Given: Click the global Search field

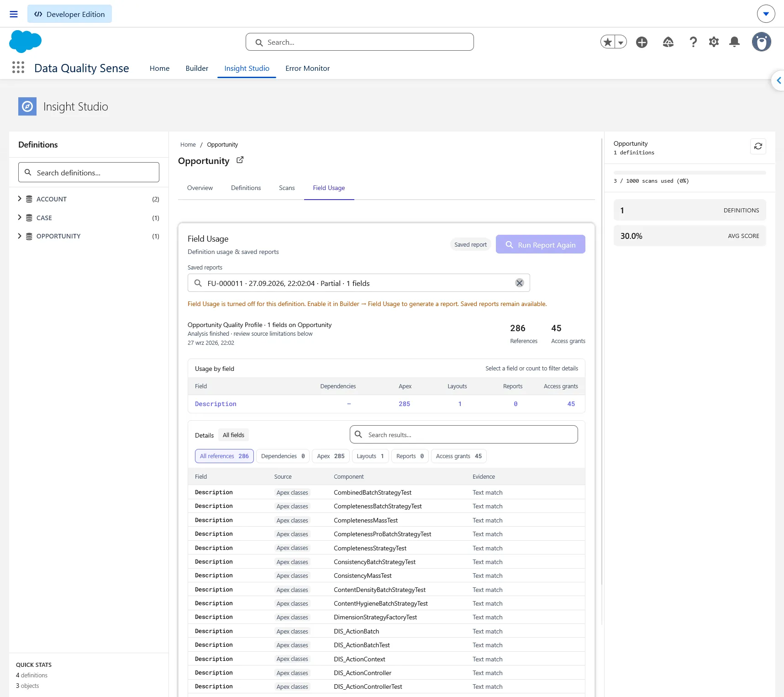Looking at the screenshot, I should coord(360,42).
